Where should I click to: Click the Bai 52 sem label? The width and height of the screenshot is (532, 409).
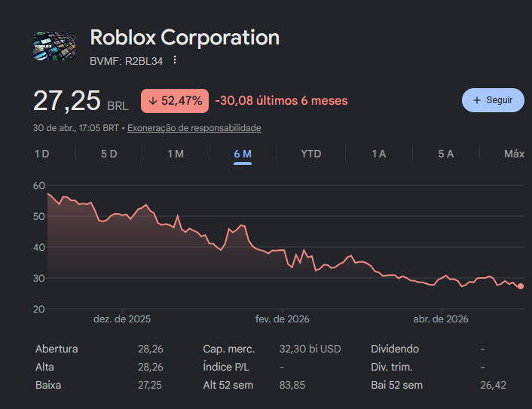[x=397, y=385]
